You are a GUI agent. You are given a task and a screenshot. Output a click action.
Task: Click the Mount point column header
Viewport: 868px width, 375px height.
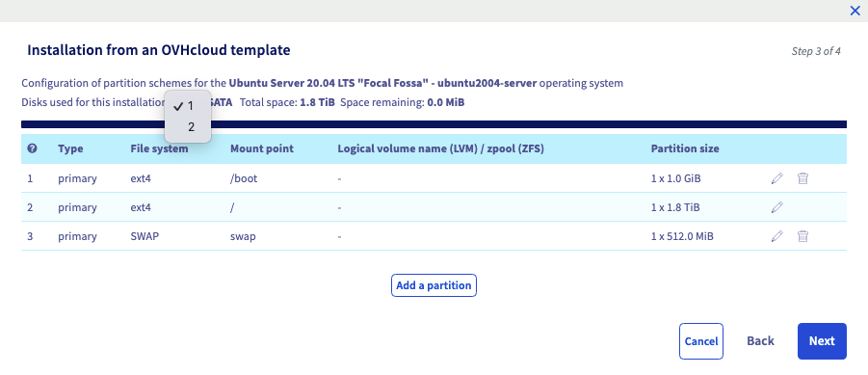point(262,148)
